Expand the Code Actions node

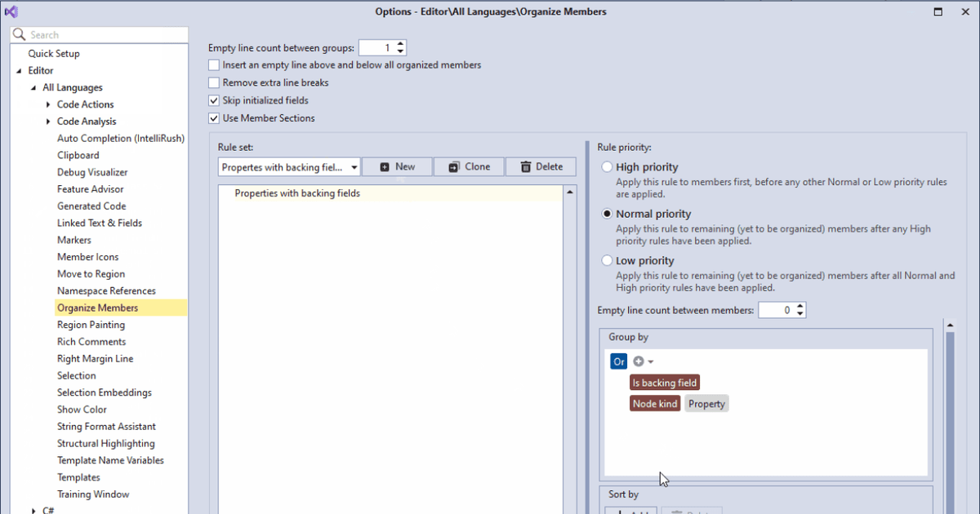click(x=48, y=104)
